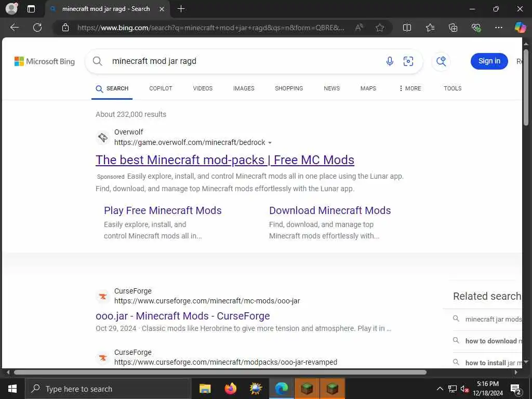The width and height of the screenshot is (532, 399).
Task: Click magnifier icon in Bing search box
Action: [x=97, y=61]
